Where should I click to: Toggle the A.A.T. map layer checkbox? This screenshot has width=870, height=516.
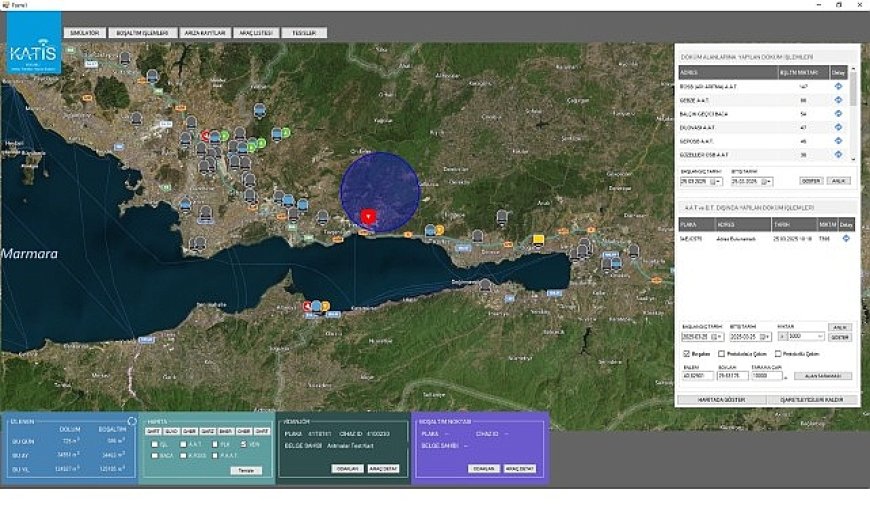point(183,444)
